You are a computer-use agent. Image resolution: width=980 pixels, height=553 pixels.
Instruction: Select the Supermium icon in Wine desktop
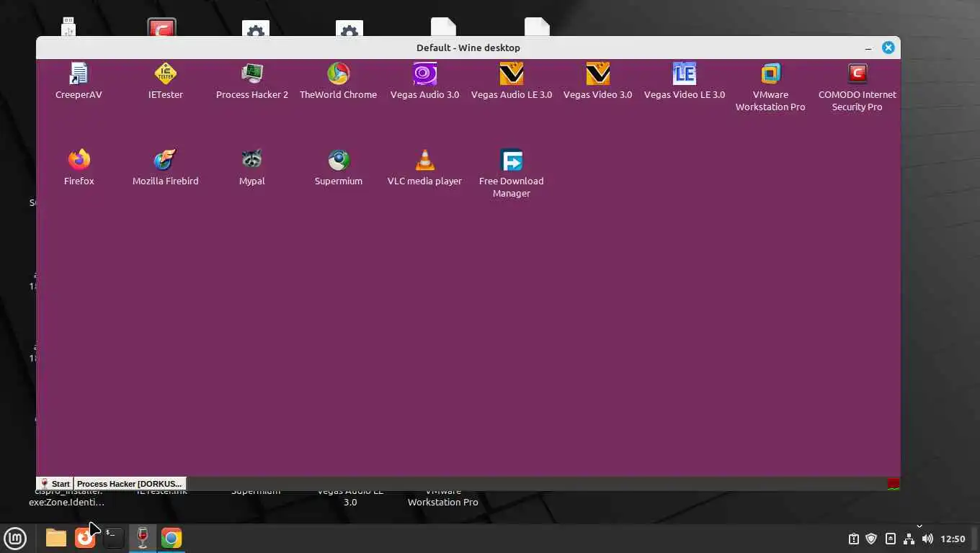click(339, 160)
